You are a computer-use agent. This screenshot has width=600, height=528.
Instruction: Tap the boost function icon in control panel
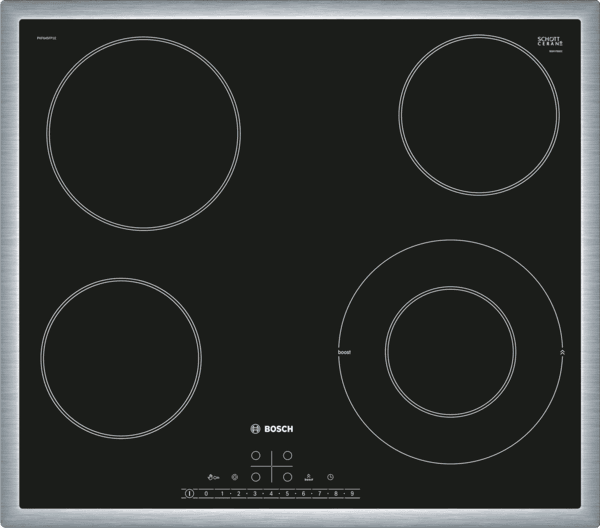tap(308, 476)
